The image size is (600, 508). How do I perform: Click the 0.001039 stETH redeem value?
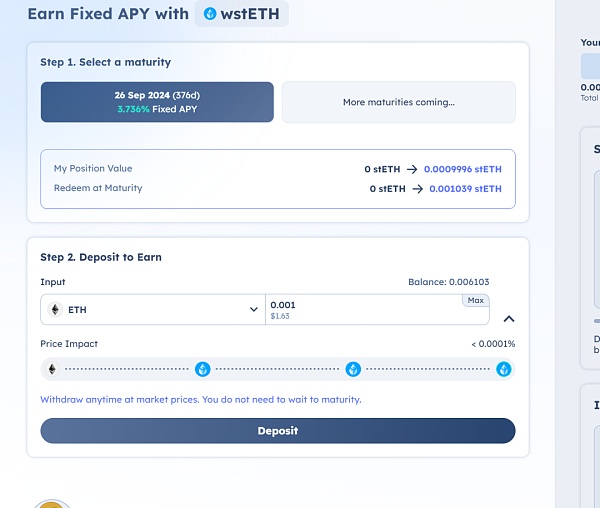pyautogui.click(x=465, y=188)
